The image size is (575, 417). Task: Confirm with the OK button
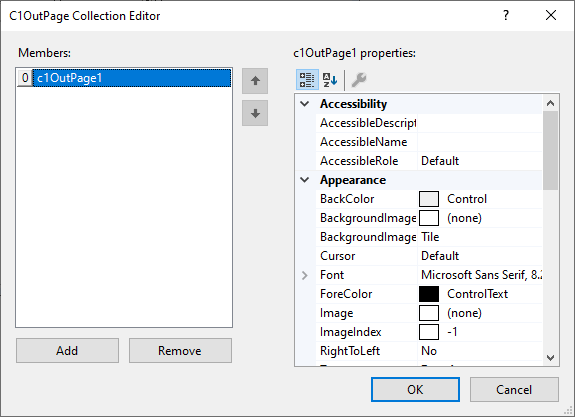415,389
